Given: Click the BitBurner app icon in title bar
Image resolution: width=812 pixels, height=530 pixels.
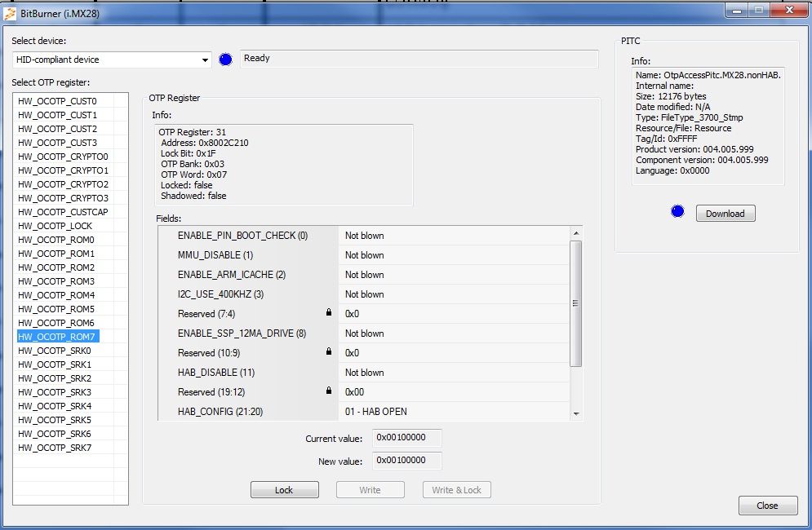Looking at the screenshot, I should 10,14.
